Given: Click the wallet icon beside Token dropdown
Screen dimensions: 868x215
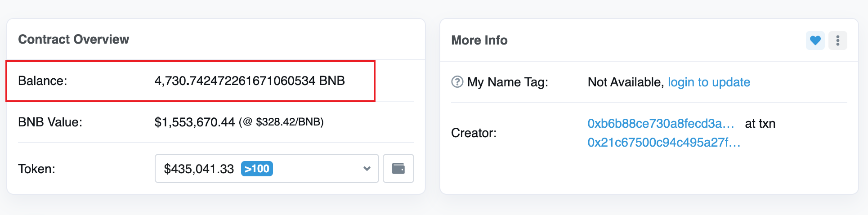Looking at the screenshot, I should pos(398,169).
